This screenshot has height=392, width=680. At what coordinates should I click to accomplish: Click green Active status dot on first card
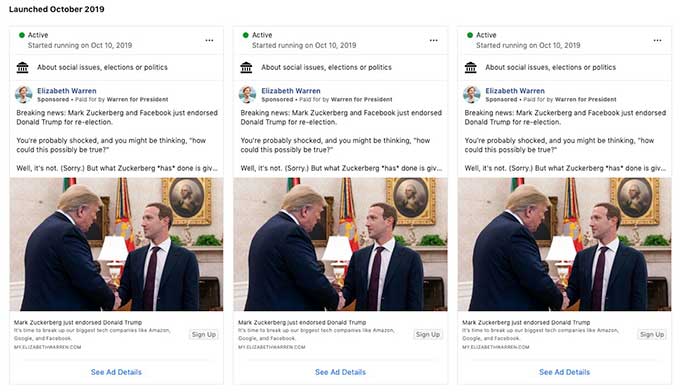22,35
